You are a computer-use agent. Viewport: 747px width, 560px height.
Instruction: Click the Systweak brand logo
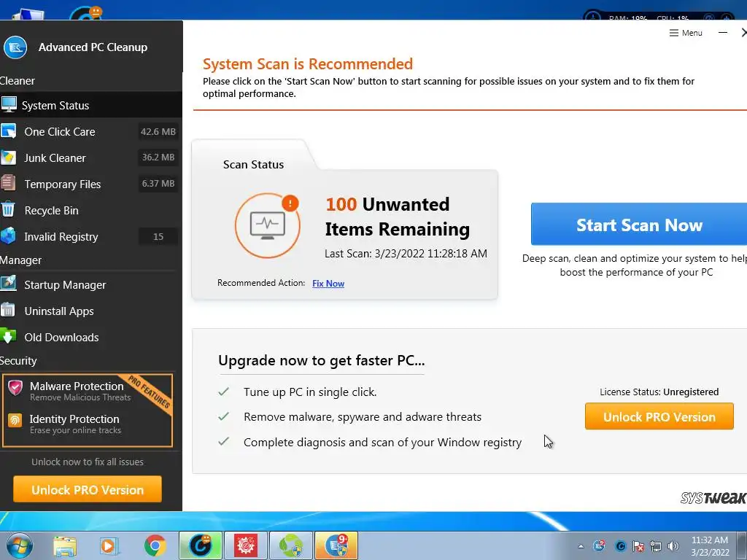coord(713,498)
